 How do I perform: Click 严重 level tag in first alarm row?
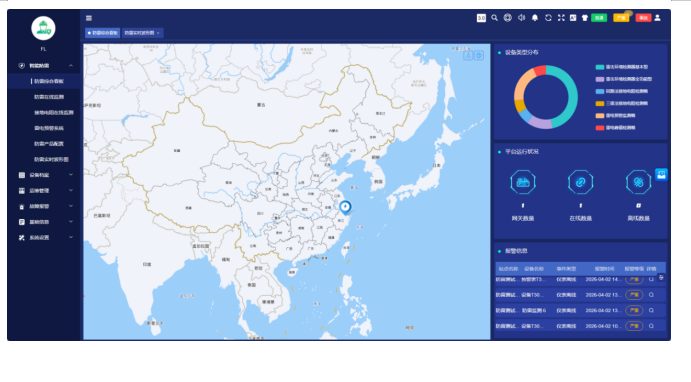click(x=634, y=279)
